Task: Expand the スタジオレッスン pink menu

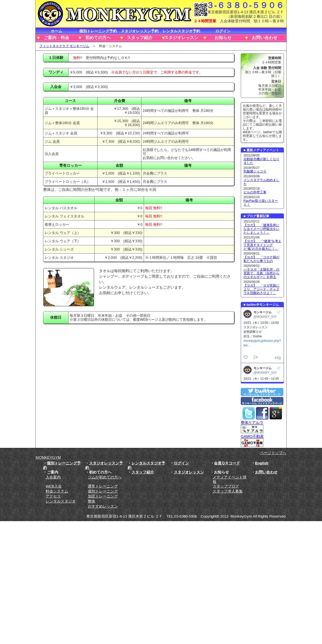Action: (x=181, y=38)
